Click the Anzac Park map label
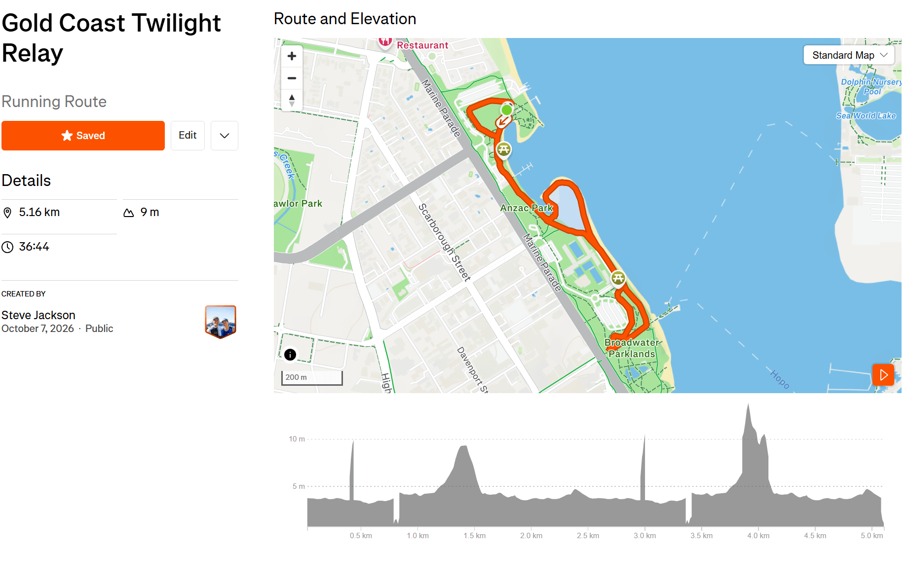Screen dimensions: 907x588 point(527,208)
